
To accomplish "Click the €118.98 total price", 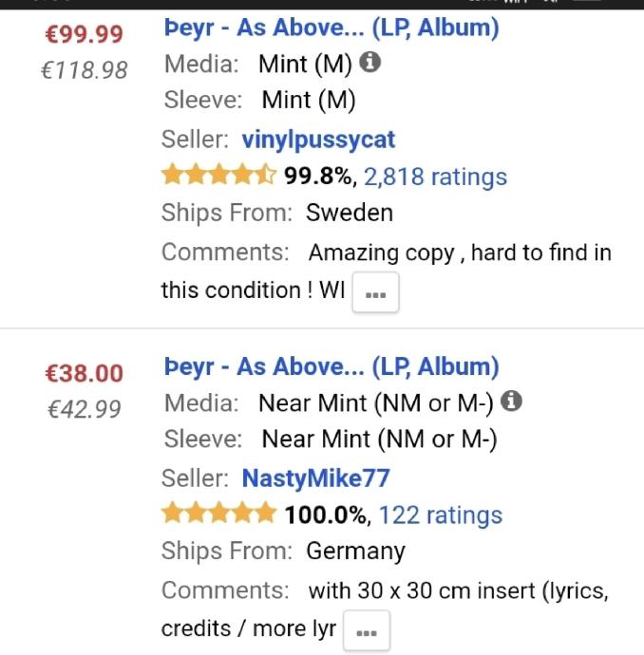I will [x=85, y=70].
